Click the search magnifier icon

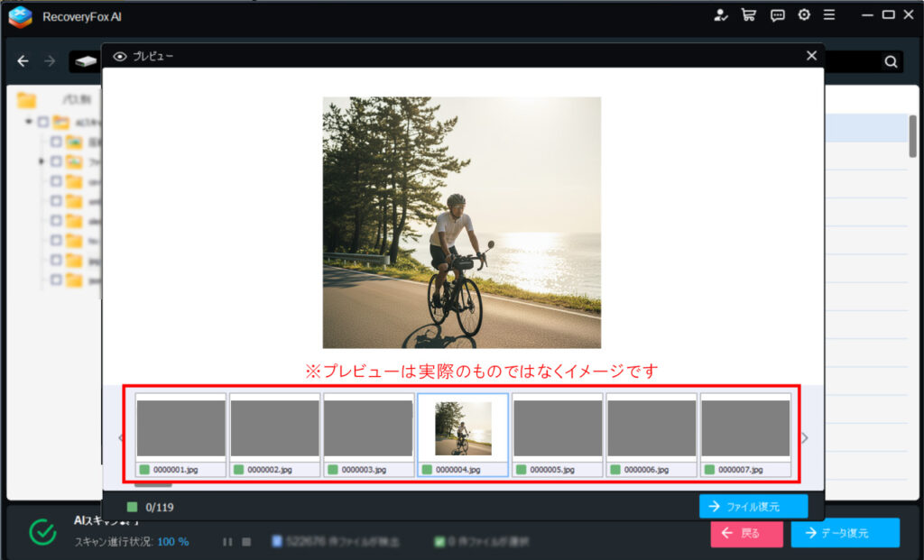click(891, 61)
